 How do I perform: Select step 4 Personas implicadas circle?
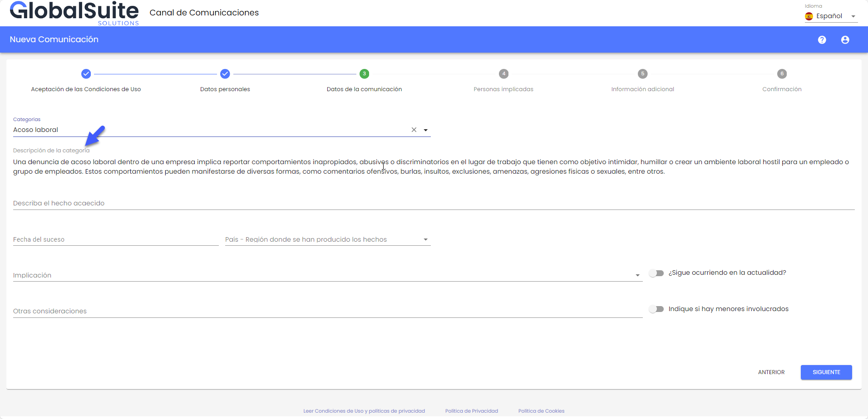503,74
